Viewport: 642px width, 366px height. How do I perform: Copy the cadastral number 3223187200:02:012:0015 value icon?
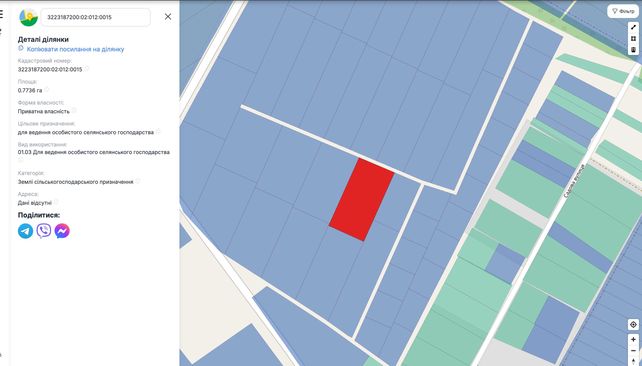pyautogui.click(x=86, y=69)
